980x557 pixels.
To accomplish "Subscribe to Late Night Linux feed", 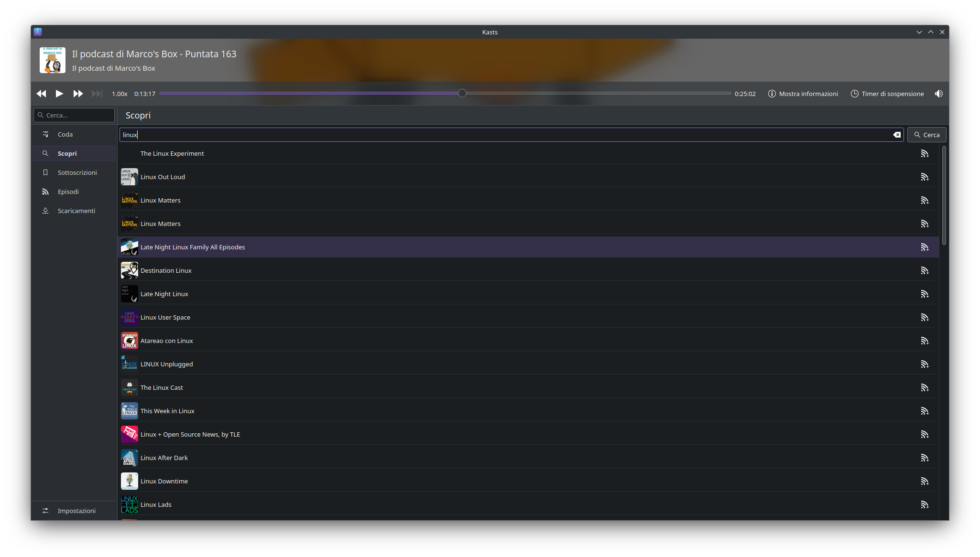I will tap(925, 294).
